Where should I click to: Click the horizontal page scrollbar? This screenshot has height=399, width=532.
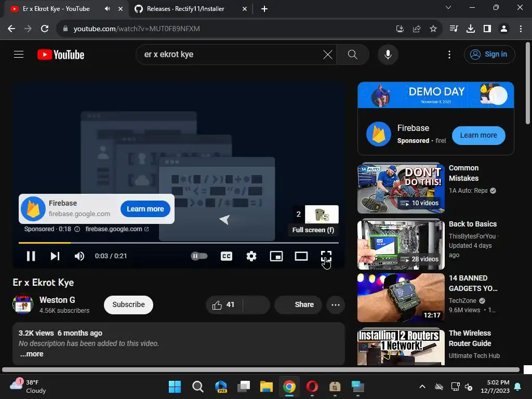point(261,370)
